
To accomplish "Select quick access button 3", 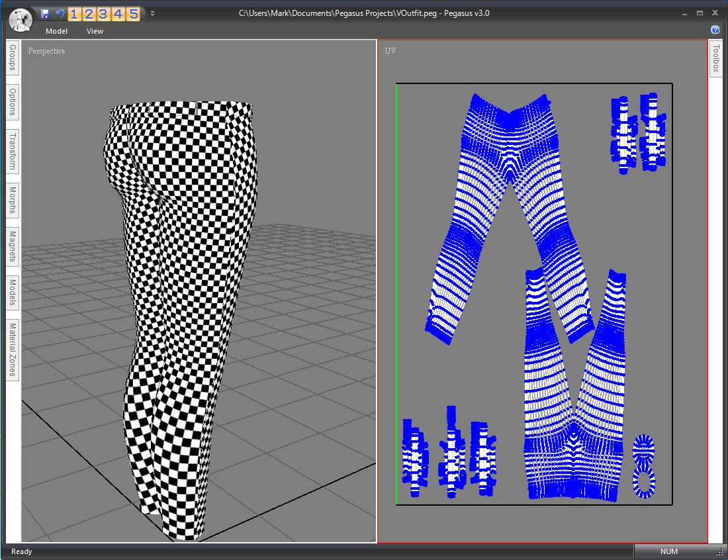I will 103,14.
